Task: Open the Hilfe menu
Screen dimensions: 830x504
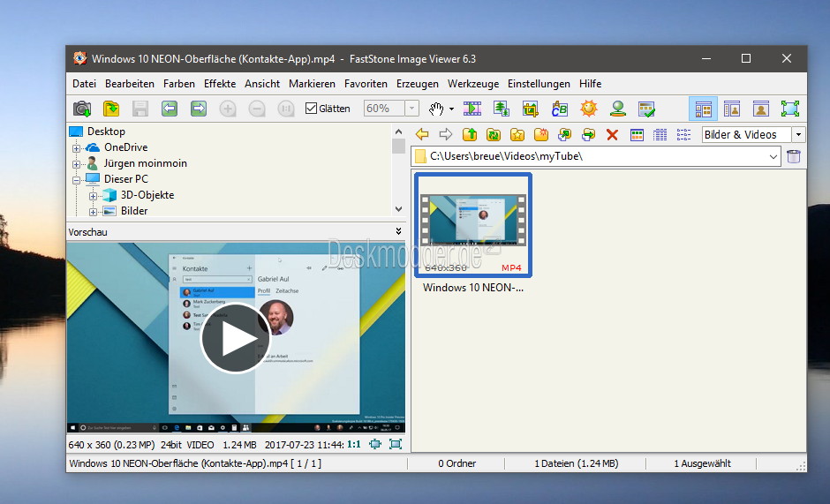Action: click(x=590, y=84)
